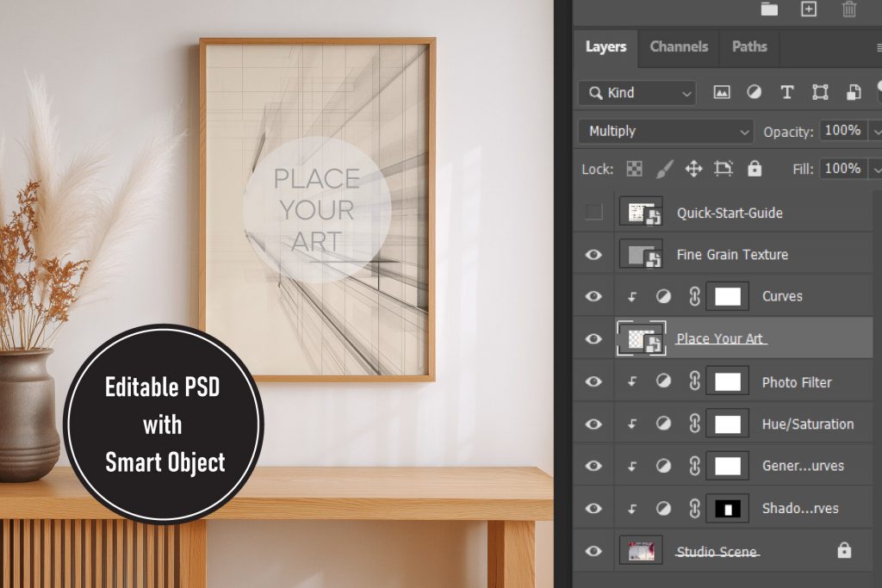Hide the Photo Filter layer
The image size is (882, 588).
coord(593,381)
